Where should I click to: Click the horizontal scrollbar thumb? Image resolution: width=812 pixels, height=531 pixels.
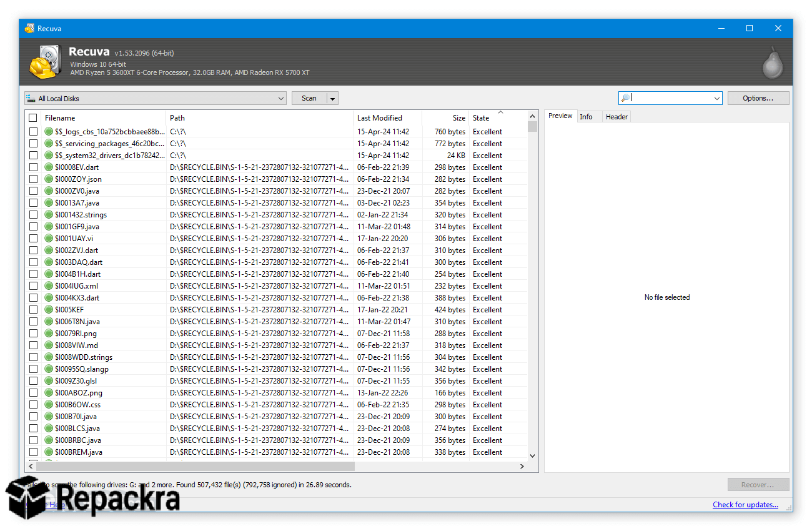[x=196, y=467]
